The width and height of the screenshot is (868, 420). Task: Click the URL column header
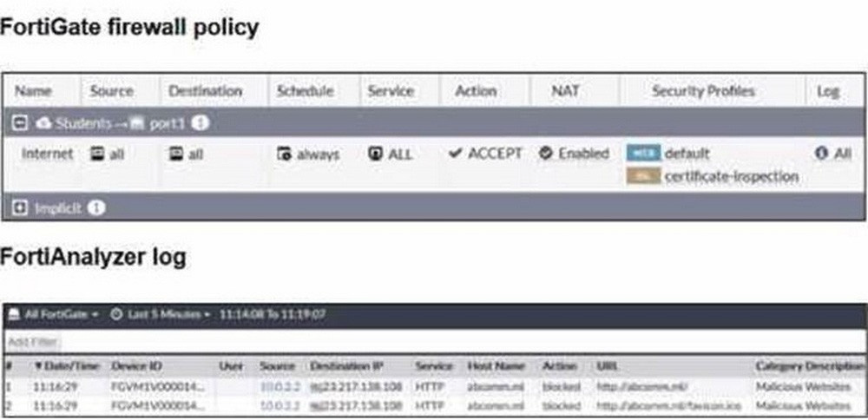(608, 366)
